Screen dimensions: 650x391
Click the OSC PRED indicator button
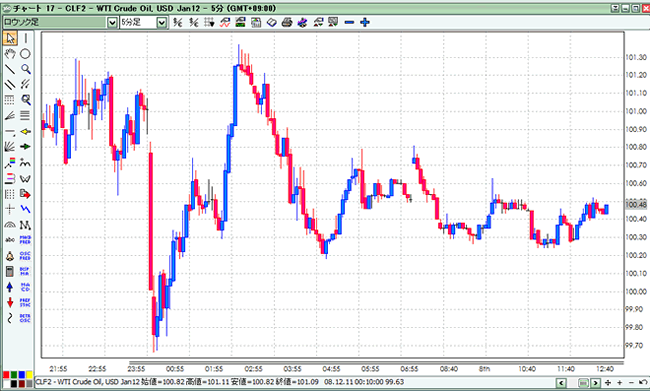click(25, 256)
